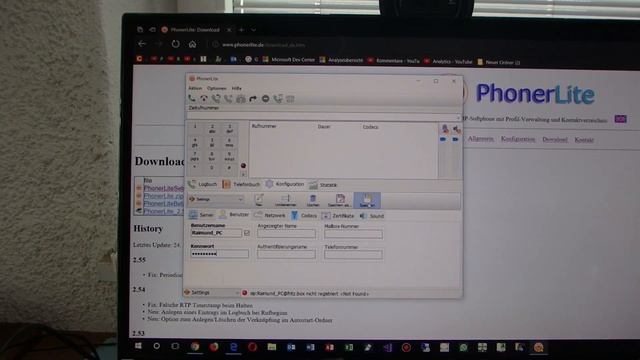Open the Codecs configuration sub-tab
The image size is (640, 360).
pyautogui.click(x=304, y=215)
